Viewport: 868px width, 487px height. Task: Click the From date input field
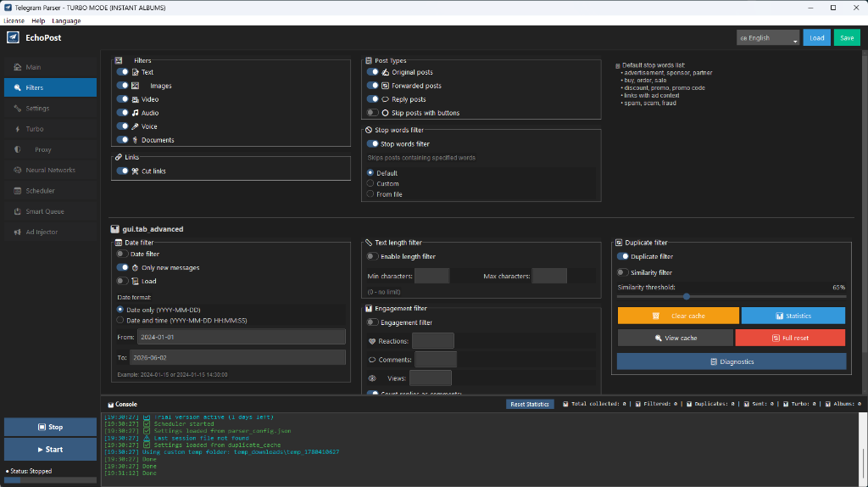click(x=242, y=337)
